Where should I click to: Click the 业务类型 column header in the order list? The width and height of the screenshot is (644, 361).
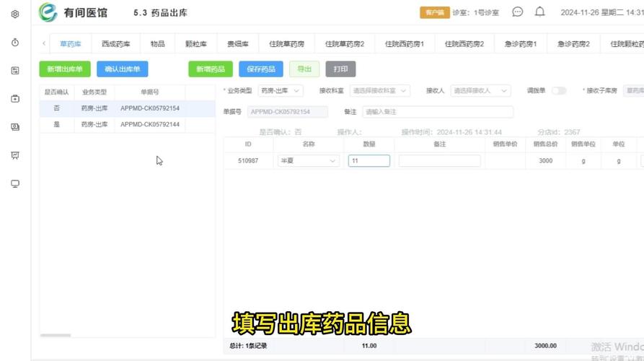(x=94, y=92)
